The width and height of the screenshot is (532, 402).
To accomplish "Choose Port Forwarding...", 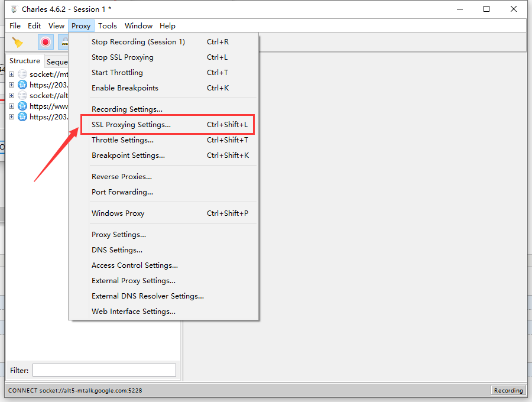I will tap(164, 192).
